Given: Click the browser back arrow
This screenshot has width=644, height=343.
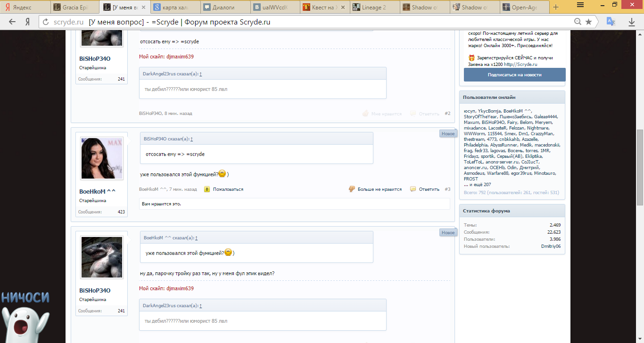Looking at the screenshot, I should (x=12, y=22).
